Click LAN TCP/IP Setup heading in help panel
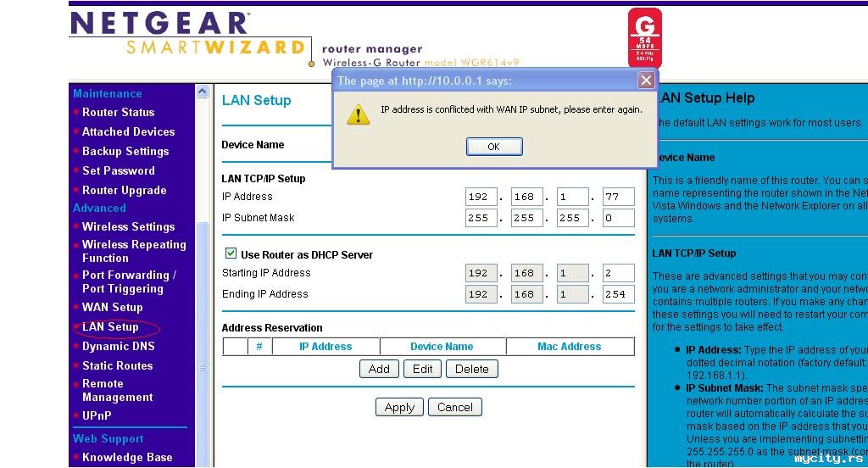Image resolution: width=868 pixels, height=468 pixels. coord(694,253)
